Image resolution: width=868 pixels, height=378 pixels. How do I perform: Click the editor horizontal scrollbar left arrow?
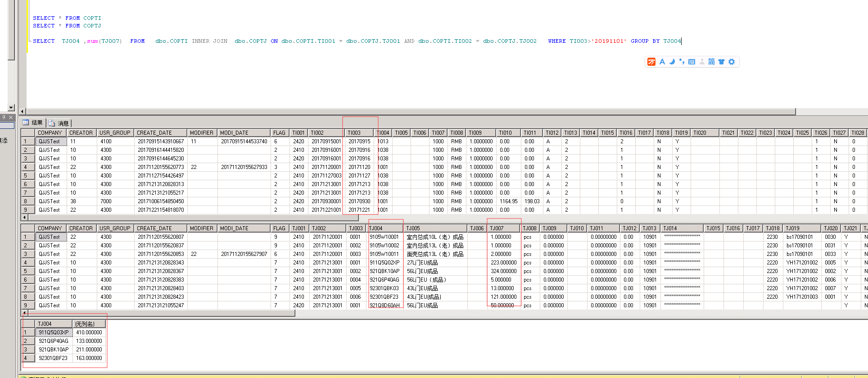point(23,111)
